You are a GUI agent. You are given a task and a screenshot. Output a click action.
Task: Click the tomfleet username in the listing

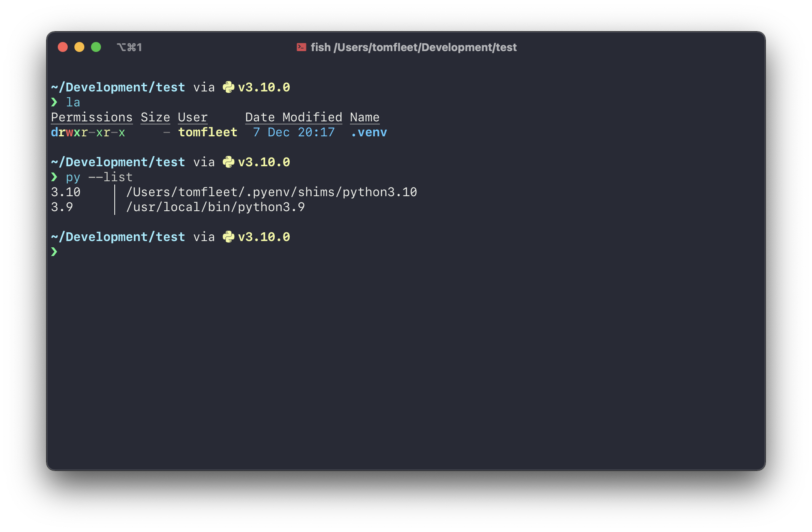[x=207, y=132]
